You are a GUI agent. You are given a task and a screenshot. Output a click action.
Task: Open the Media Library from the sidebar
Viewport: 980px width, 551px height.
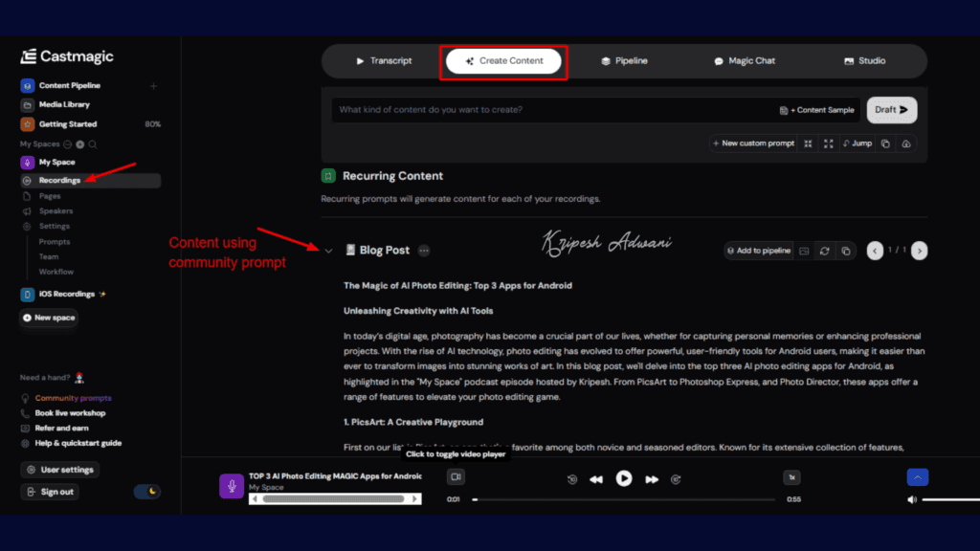click(63, 103)
